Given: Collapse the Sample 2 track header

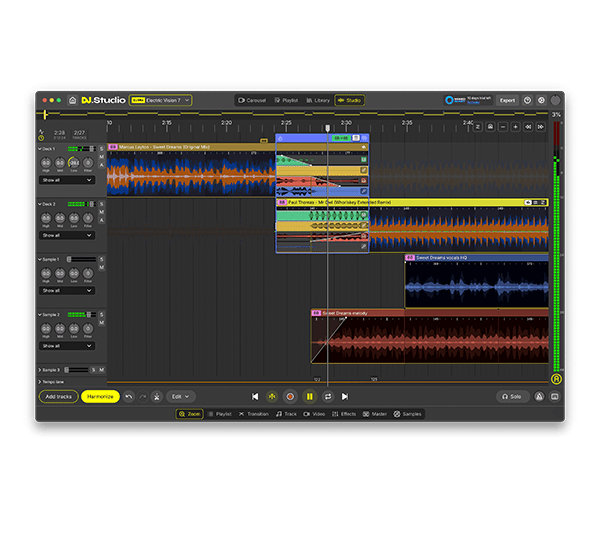Looking at the screenshot, I should pos(39,315).
